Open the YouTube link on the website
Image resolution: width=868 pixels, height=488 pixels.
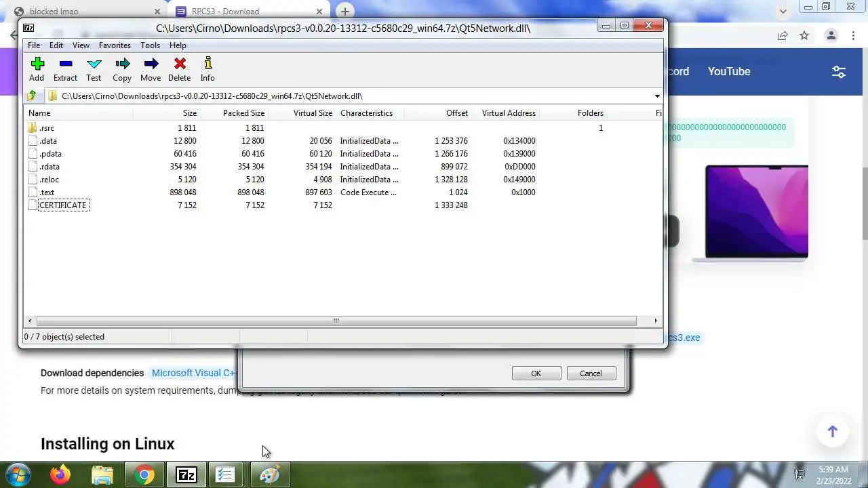(729, 71)
